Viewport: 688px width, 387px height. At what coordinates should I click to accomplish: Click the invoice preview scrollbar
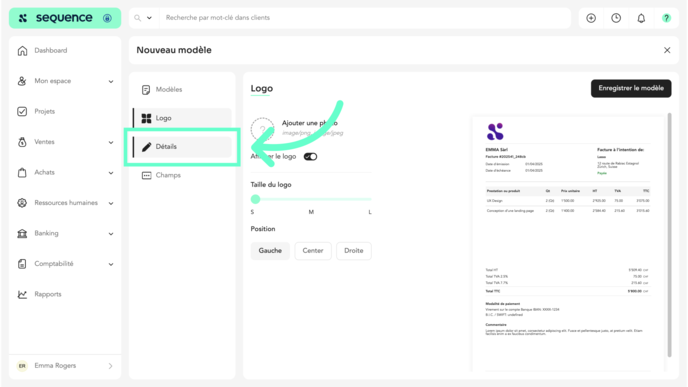670,235
